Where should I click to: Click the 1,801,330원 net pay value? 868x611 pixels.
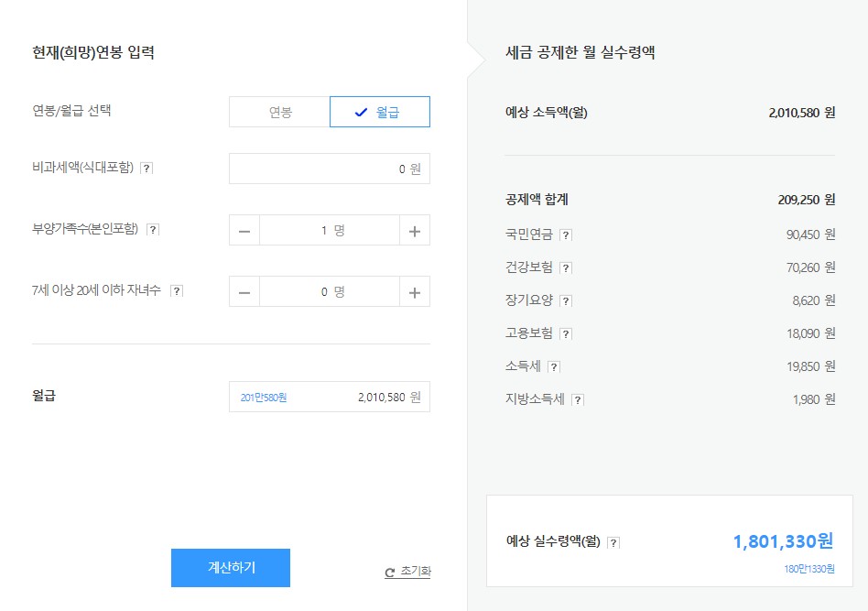pos(783,541)
